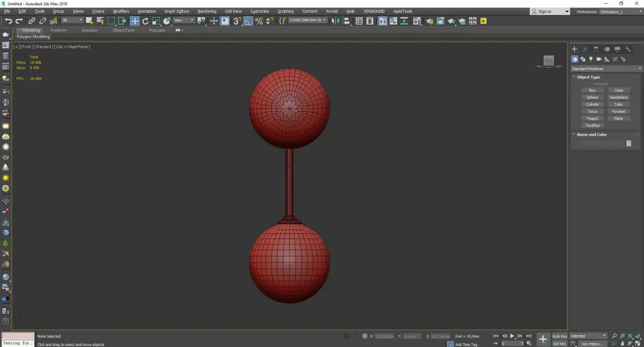Image resolution: width=644 pixels, height=347 pixels.
Task: Click the Cylinder object type button
Action: pyautogui.click(x=592, y=105)
